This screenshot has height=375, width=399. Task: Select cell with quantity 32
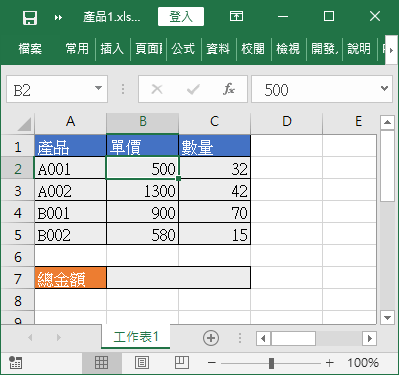click(x=214, y=168)
